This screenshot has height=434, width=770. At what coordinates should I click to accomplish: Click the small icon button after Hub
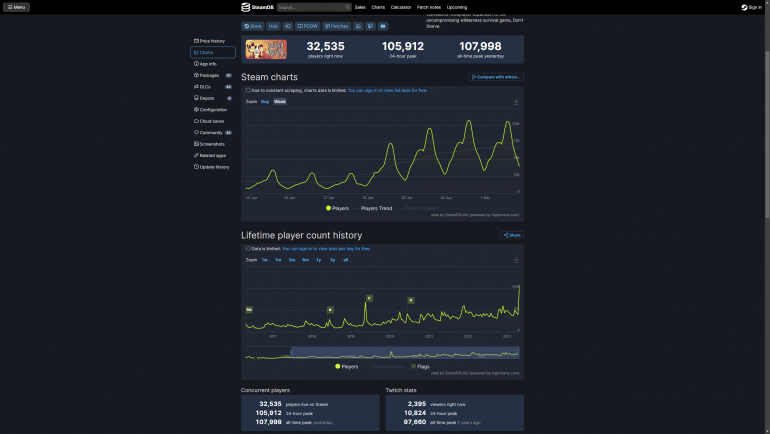(x=288, y=26)
